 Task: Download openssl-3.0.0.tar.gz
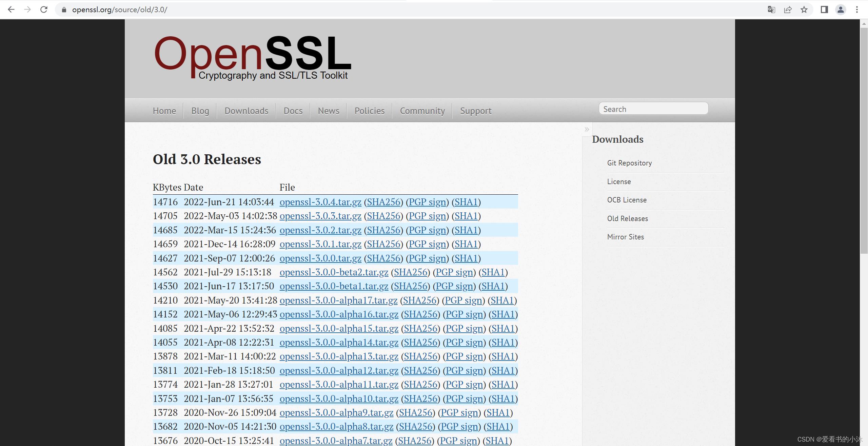pos(320,258)
